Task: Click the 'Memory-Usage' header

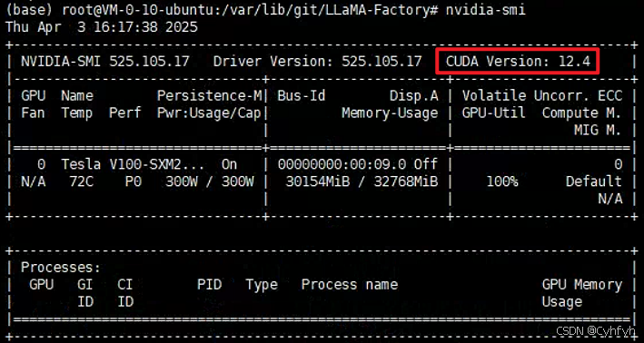Action: click(390, 113)
